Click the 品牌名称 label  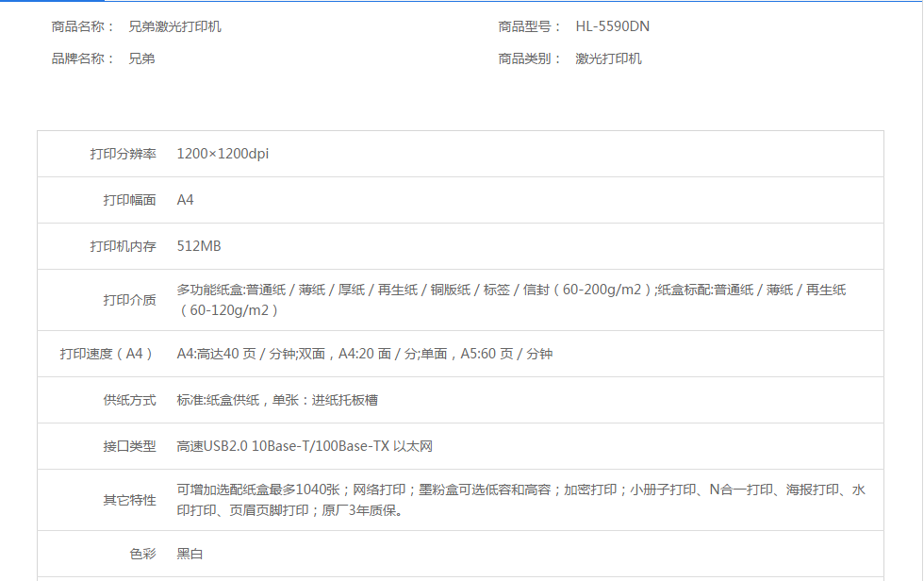click(83, 58)
